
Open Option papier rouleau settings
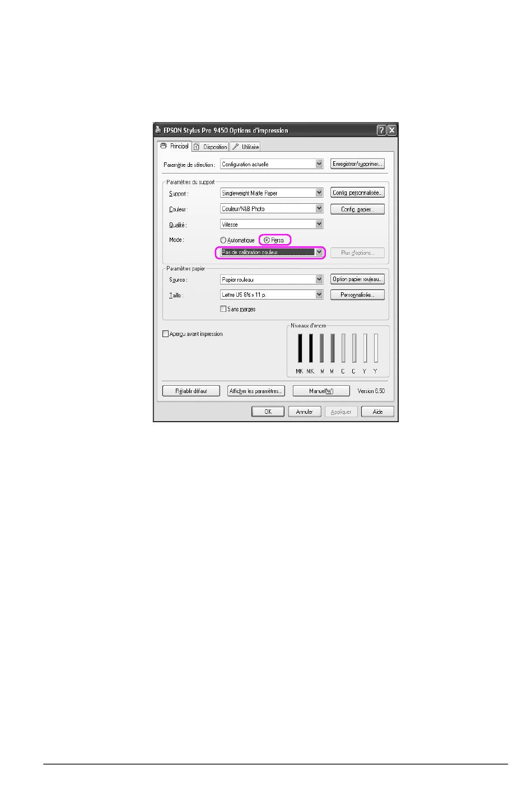pyautogui.click(x=357, y=279)
